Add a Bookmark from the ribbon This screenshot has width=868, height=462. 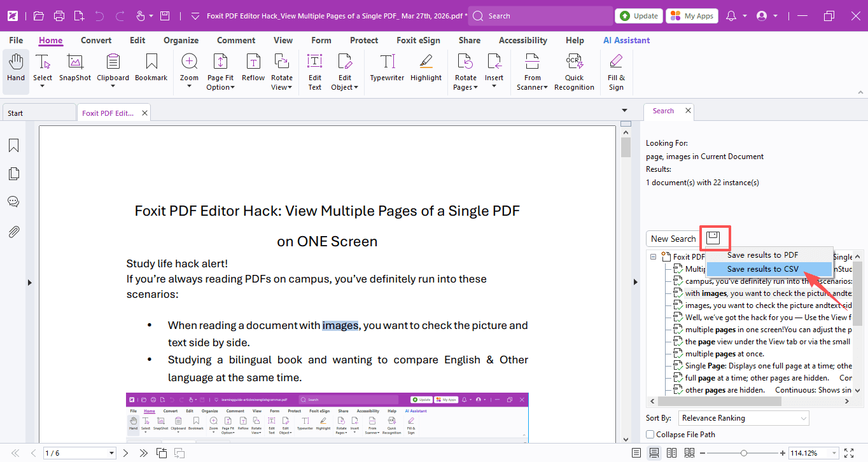click(151, 69)
